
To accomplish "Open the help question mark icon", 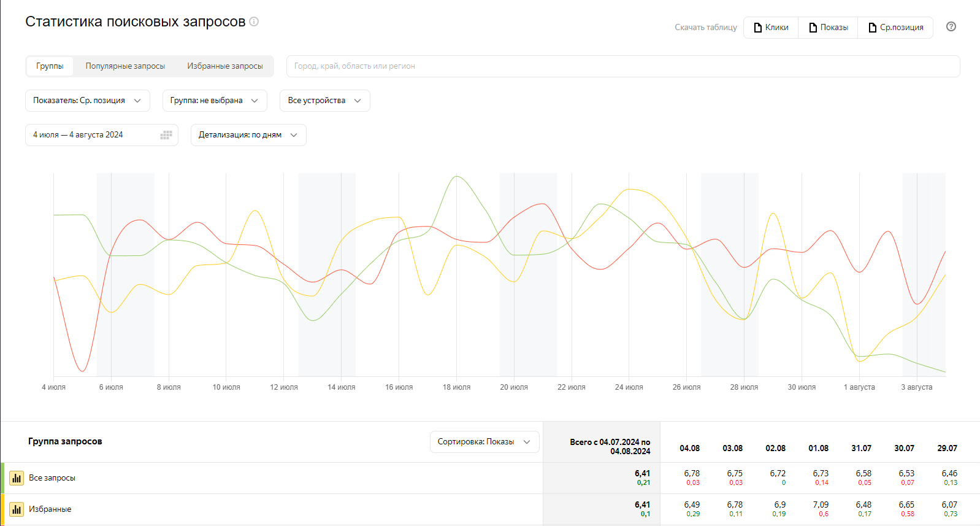I will pos(951,26).
